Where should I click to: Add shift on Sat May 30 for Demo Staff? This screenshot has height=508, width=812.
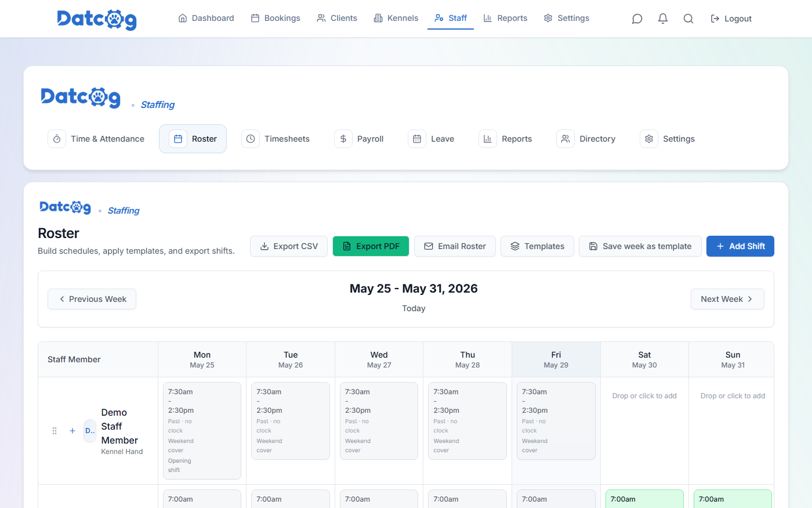coord(644,396)
